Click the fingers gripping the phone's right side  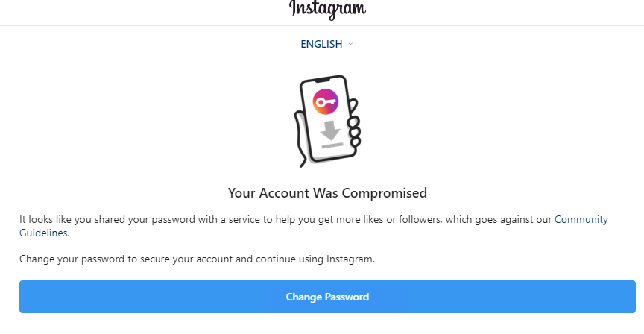point(355,131)
